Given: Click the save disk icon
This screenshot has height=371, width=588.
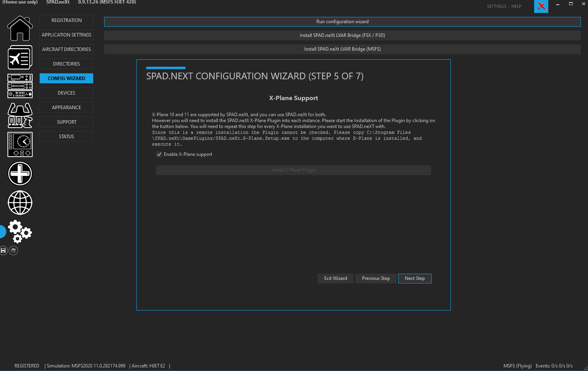Looking at the screenshot, I should click(4, 250).
